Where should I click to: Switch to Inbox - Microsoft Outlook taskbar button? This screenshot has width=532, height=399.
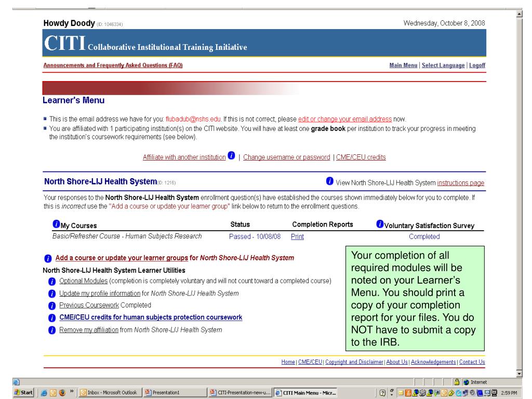tap(109, 393)
